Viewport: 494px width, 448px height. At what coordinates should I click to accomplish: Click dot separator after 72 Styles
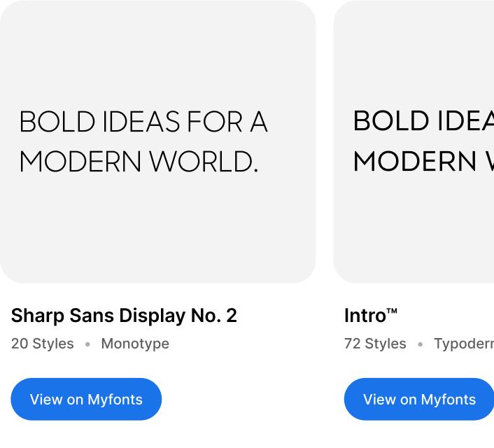[420, 344]
